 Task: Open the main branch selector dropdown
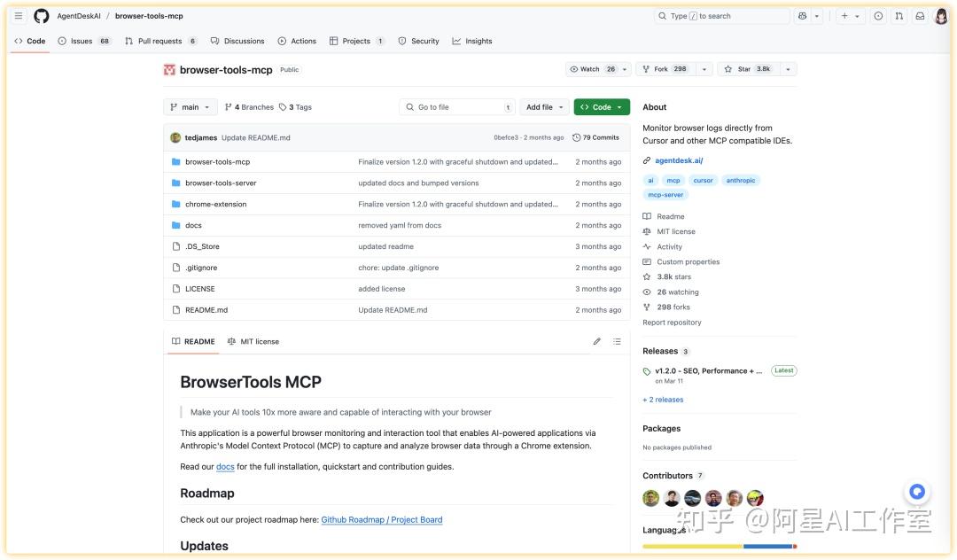190,106
